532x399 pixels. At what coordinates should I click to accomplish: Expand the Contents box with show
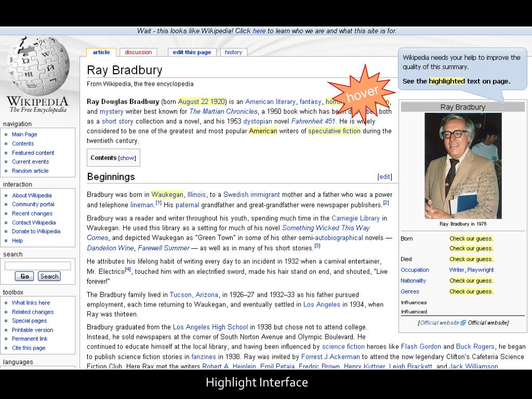127,158
